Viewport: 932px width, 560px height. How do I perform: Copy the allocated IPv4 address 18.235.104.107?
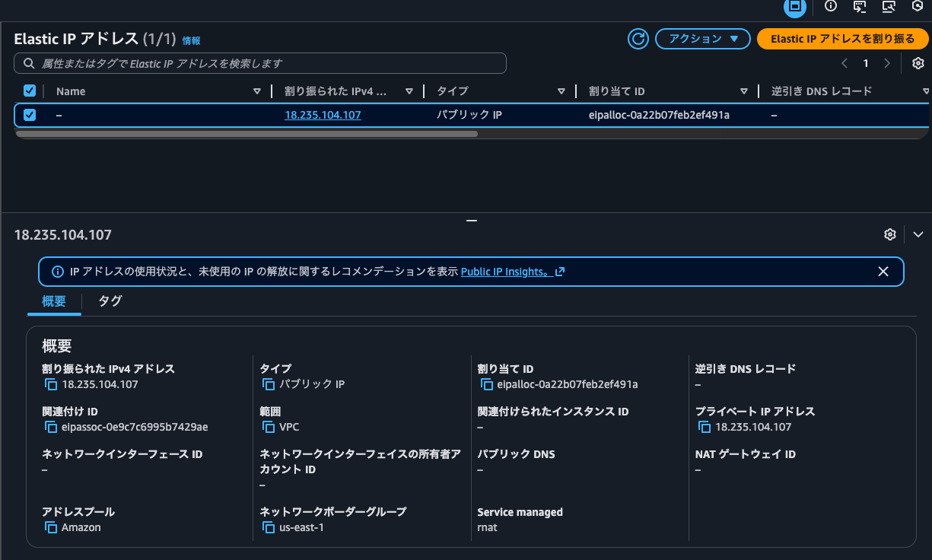pos(50,384)
